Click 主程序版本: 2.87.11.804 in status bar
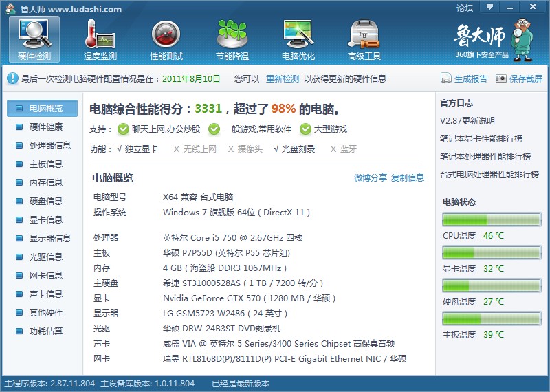Viewport: 550px width, 392px height. coord(49,384)
